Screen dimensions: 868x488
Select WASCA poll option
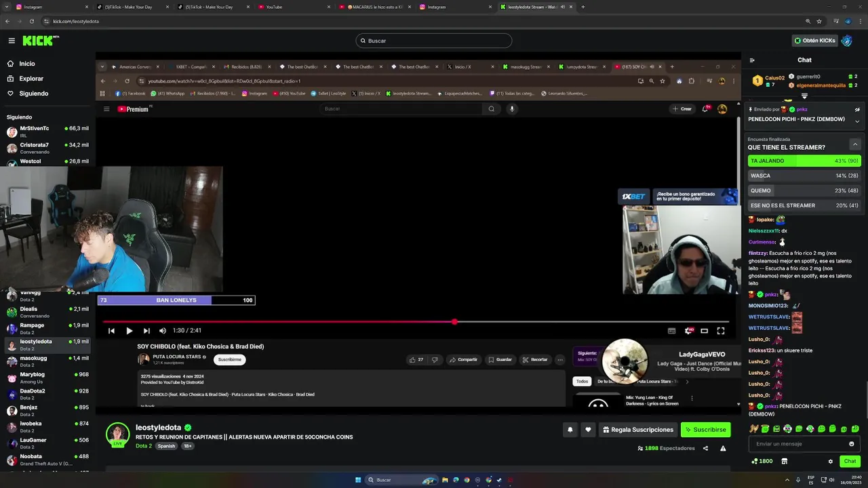point(804,176)
